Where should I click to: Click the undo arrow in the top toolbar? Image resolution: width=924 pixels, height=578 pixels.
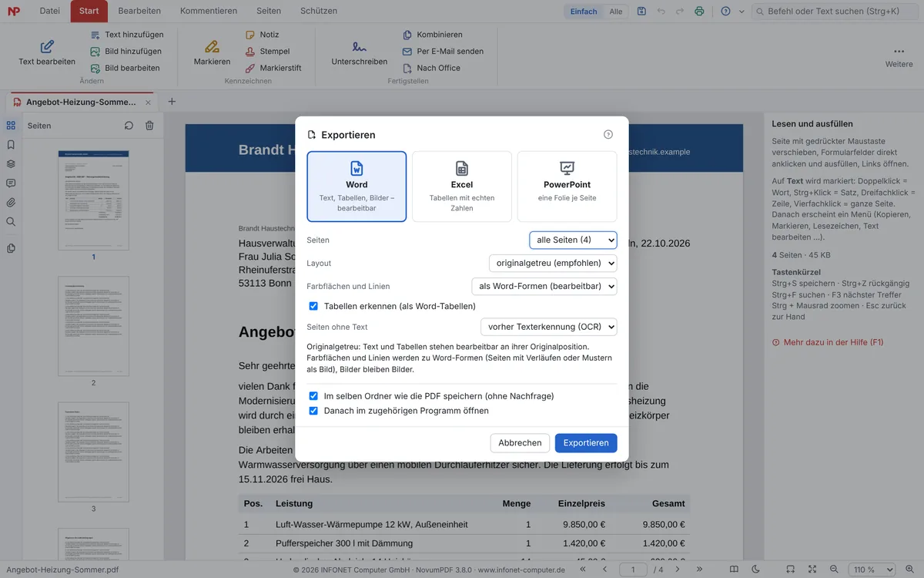click(661, 12)
